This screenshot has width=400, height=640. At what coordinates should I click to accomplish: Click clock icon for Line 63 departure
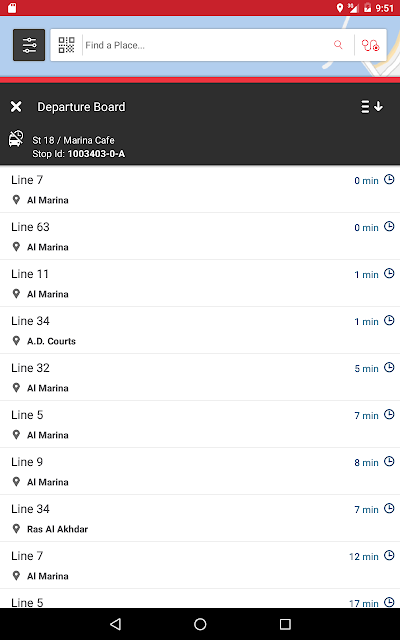(x=389, y=226)
